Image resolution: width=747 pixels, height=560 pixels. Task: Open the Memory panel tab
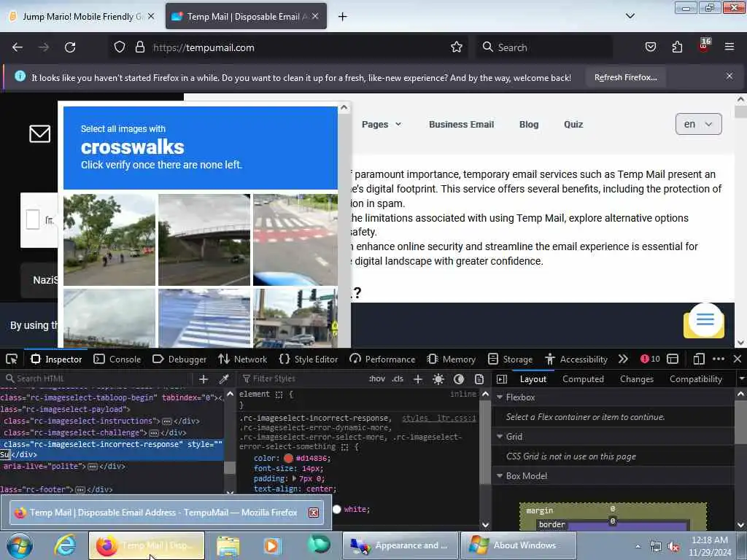coord(451,359)
